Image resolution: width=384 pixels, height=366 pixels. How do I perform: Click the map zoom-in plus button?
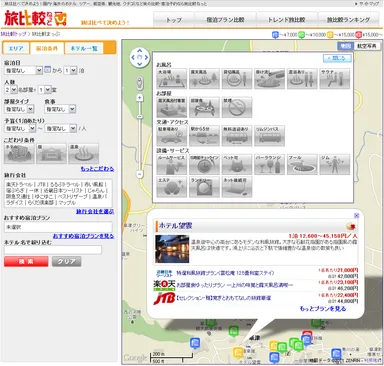point(140,98)
